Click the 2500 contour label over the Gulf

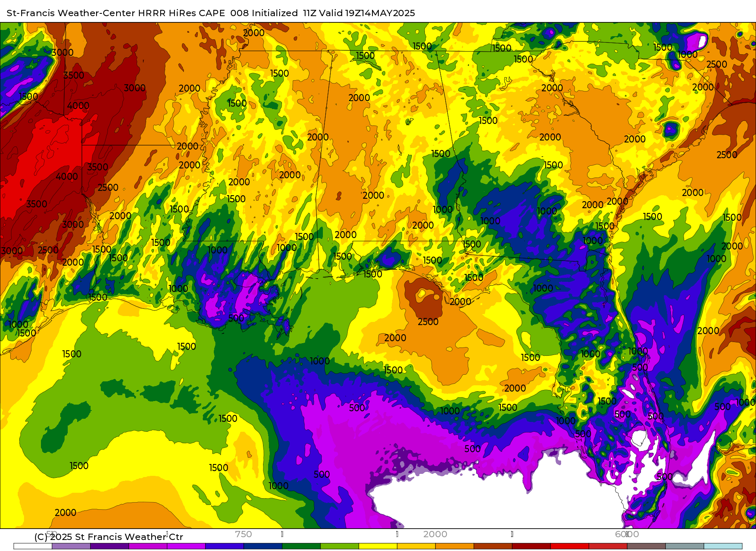pyautogui.click(x=428, y=322)
